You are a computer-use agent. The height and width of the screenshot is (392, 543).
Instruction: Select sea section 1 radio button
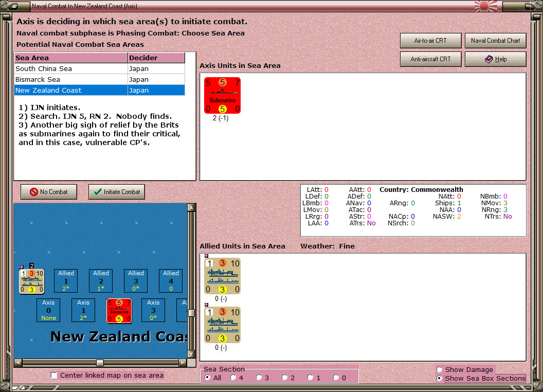[310, 378]
